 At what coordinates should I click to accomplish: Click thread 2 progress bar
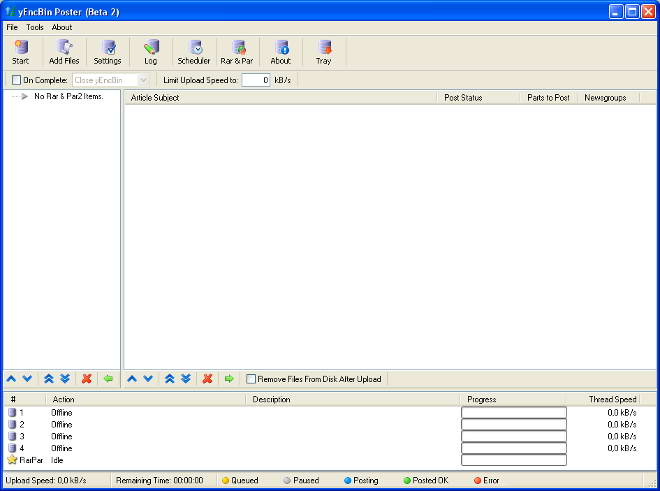(x=514, y=424)
